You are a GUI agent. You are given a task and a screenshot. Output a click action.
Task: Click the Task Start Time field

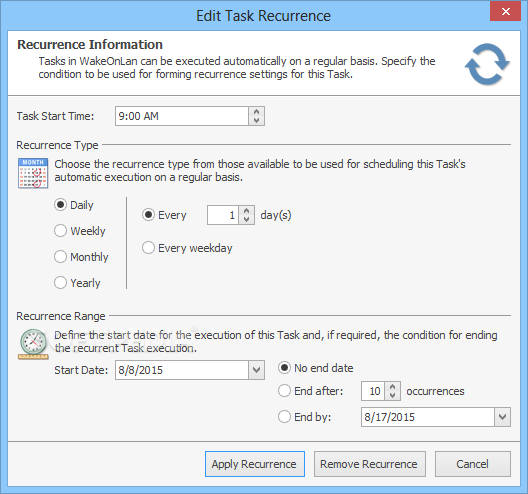pyautogui.click(x=182, y=116)
